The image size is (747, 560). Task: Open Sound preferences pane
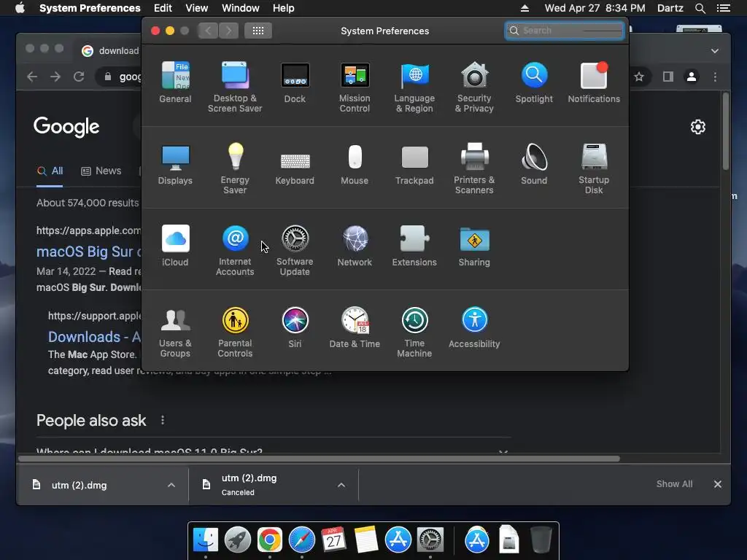pyautogui.click(x=534, y=164)
